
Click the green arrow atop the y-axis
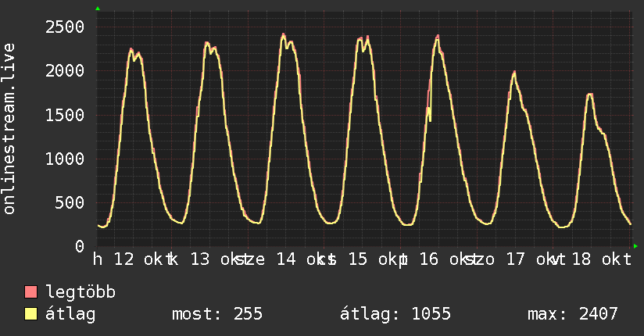[98, 9]
